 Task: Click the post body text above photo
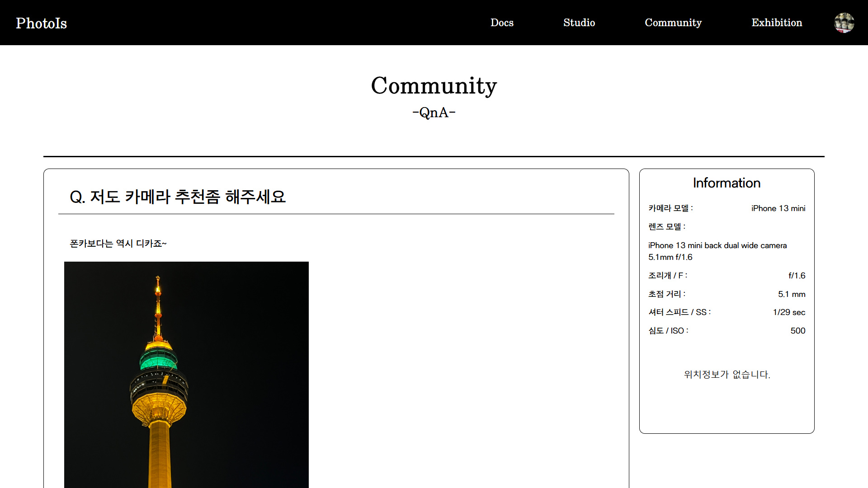point(118,244)
